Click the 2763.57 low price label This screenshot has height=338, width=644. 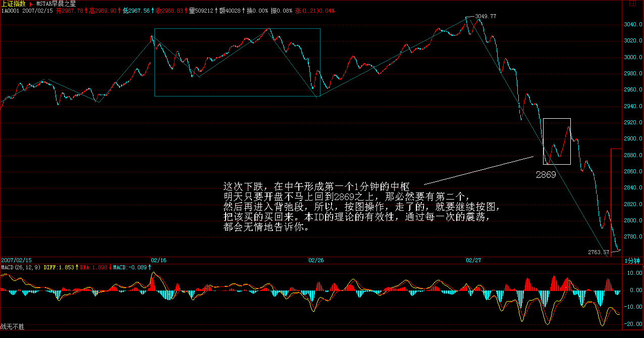(598, 252)
